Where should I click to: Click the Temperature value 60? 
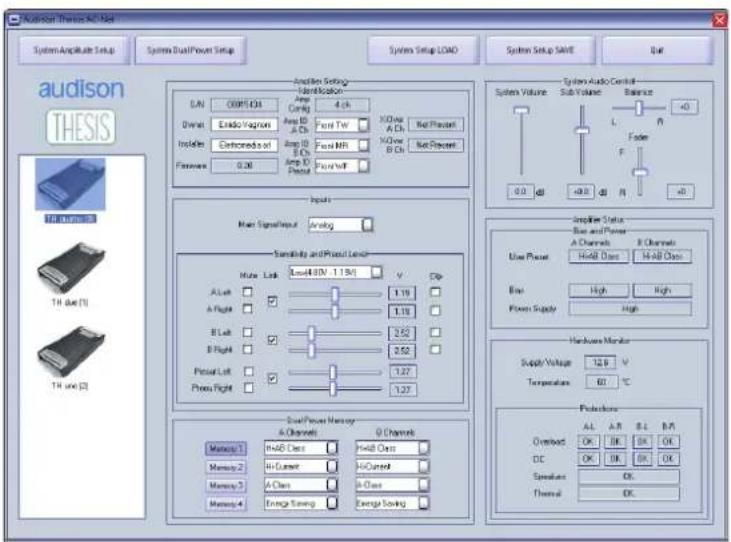click(601, 382)
